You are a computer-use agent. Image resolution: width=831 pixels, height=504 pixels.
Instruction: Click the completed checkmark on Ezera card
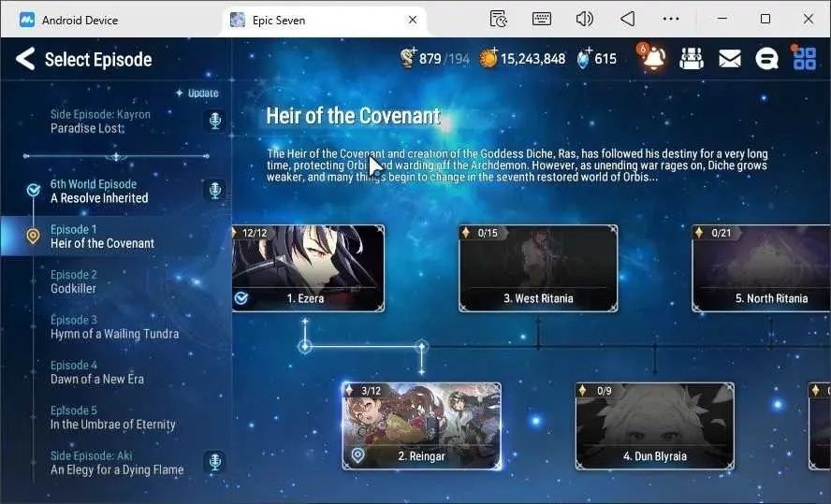coord(241,298)
